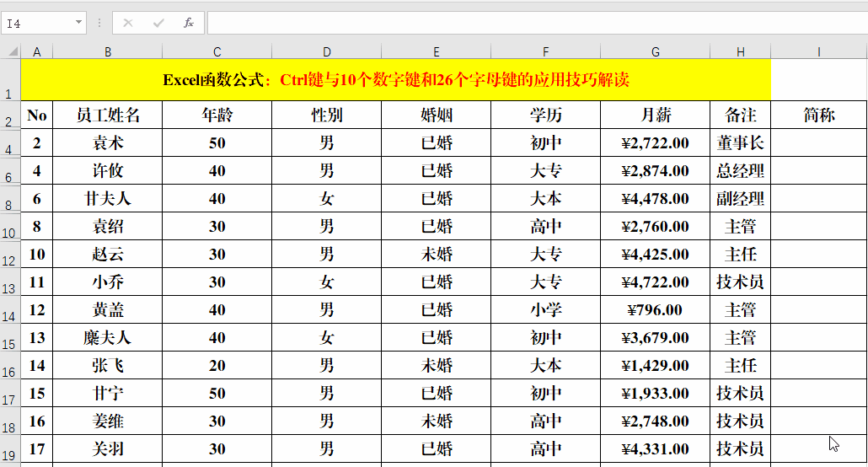
Task: Click the 未婚 cell in 赵云's row
Action: click(437, 255)
